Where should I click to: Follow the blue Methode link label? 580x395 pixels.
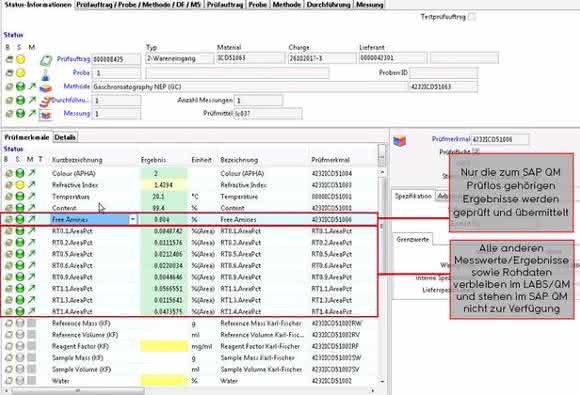pos(77,86)
